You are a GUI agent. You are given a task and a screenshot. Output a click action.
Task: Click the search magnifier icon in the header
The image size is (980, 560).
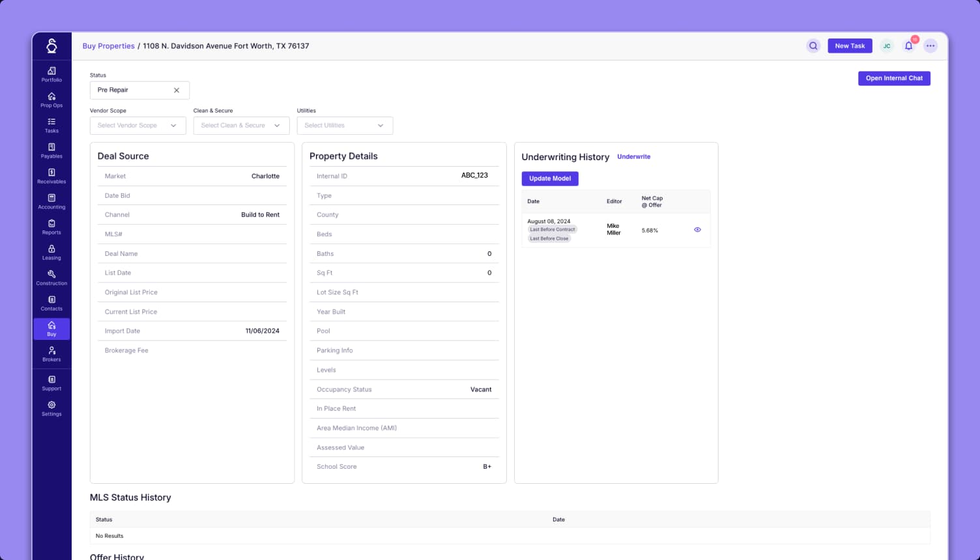tap(813, 46)
